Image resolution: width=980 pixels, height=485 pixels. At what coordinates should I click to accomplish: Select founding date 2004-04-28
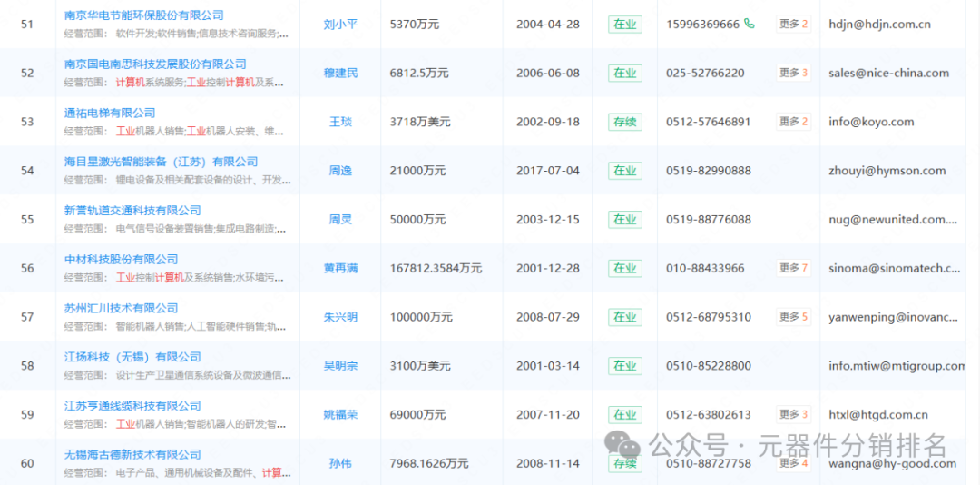pos(548,25)
